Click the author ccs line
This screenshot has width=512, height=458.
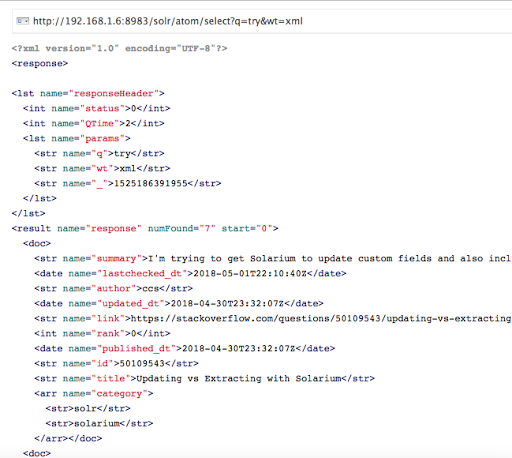[x=114, y=289]
